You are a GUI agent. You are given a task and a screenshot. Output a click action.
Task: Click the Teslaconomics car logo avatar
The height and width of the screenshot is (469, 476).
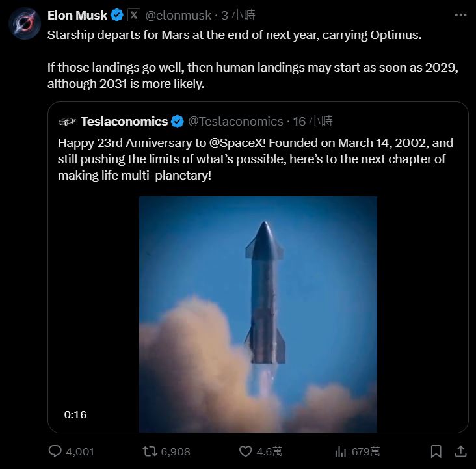[67, 121]
